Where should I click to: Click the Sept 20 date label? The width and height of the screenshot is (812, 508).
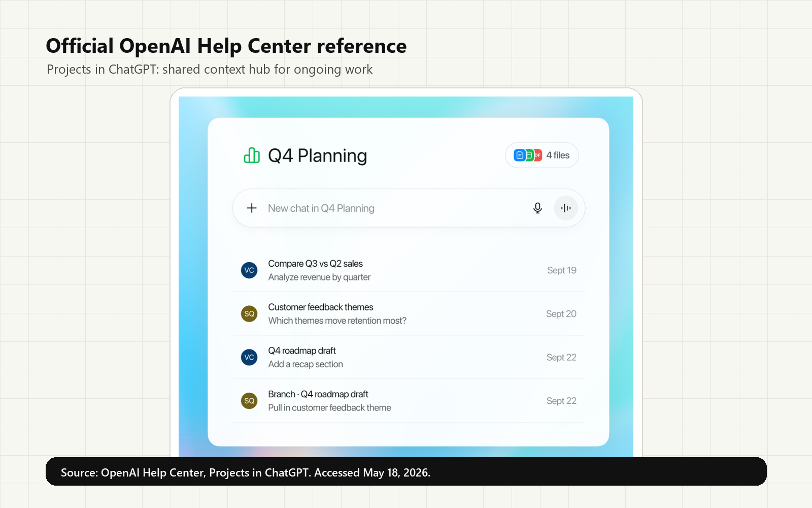[561, 314]
